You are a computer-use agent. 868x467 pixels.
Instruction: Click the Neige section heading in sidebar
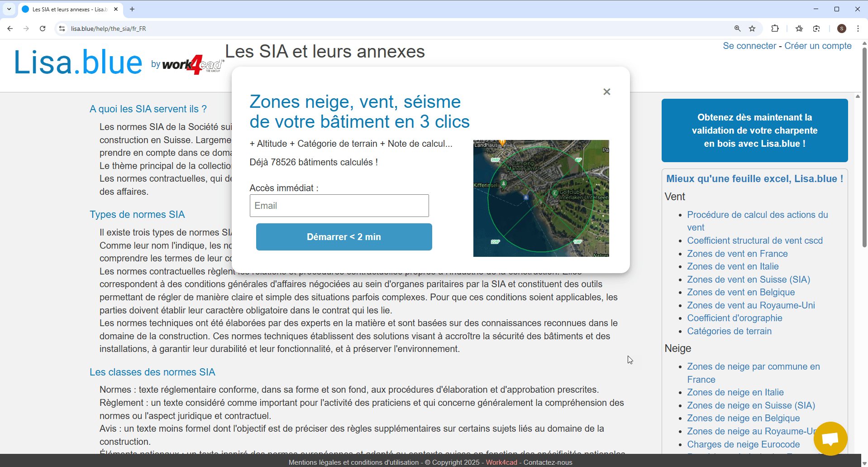pos(677,348)
